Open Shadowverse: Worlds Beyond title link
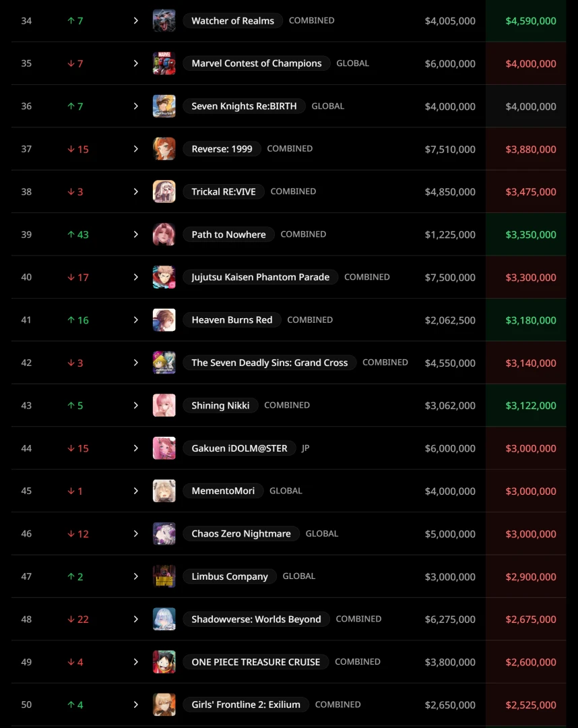Image resolution: width=578 pixels, height=728 pixels. point(256,619)
